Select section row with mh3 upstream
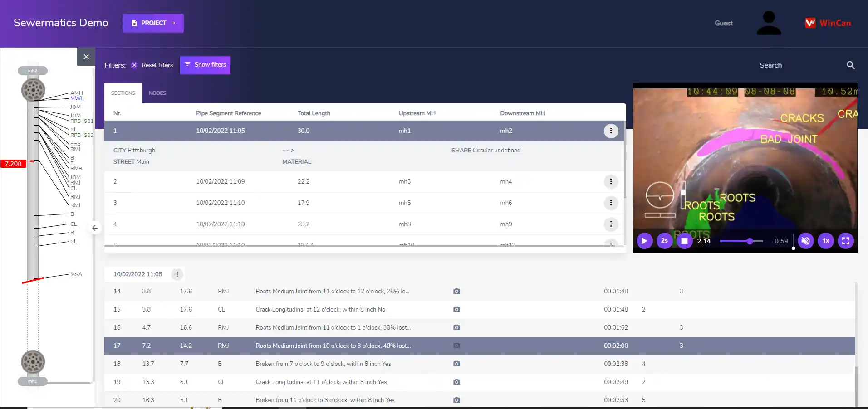Viewport: 868px width, 409px height. 364,181
